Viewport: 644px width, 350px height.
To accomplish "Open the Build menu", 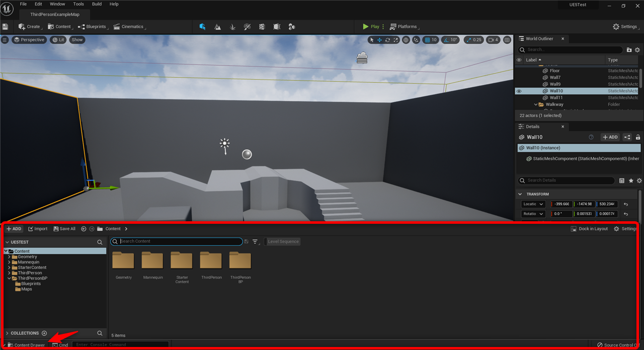I will 97,4.
